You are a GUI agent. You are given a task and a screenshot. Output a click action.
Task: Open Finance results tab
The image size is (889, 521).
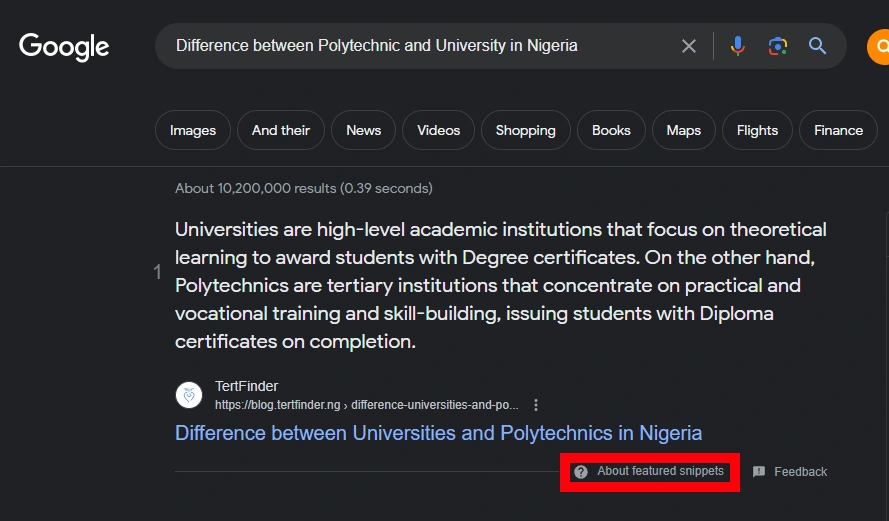pos(838,130)
